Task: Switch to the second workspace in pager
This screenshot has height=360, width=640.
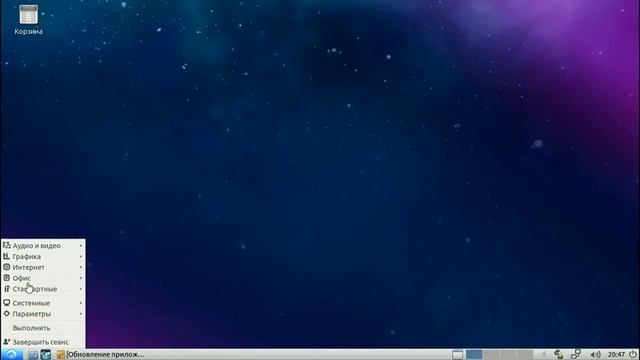Action: pos(491,355)
